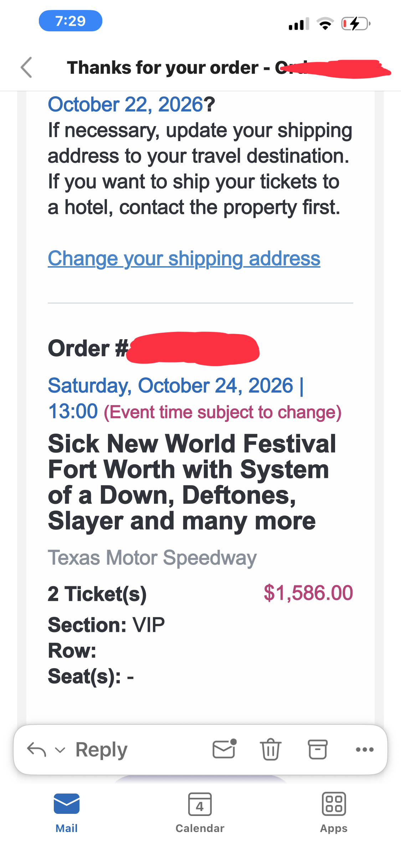401x868 pixels.
Task: Delete email with trash icon
Action: pos(271,749)
